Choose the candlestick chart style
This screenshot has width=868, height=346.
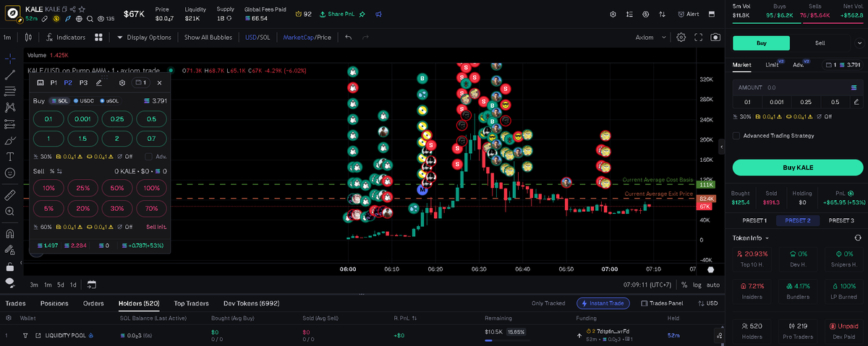(28, 38)
